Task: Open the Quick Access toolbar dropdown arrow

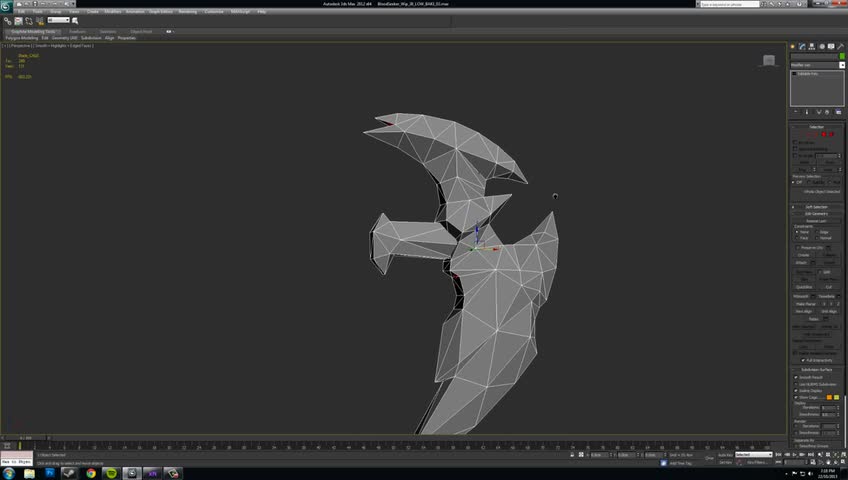Action: (x=72, y=4)
